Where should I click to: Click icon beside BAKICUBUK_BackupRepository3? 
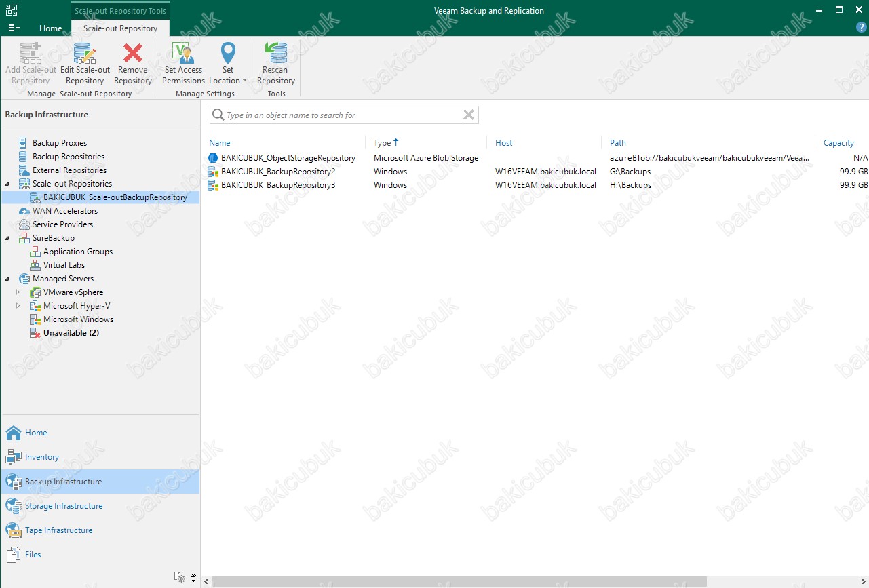tap(213, 185)
